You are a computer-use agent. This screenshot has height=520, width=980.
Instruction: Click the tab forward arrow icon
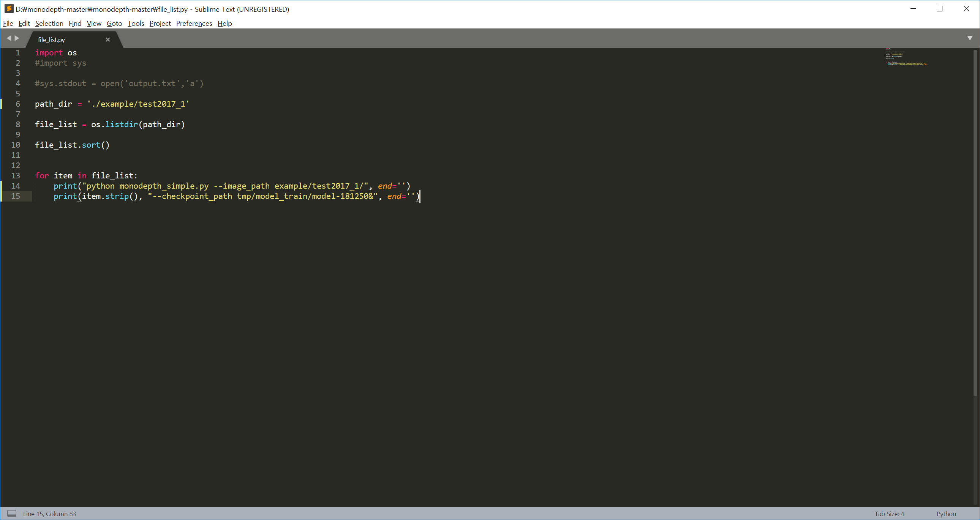tap(17, 38)
